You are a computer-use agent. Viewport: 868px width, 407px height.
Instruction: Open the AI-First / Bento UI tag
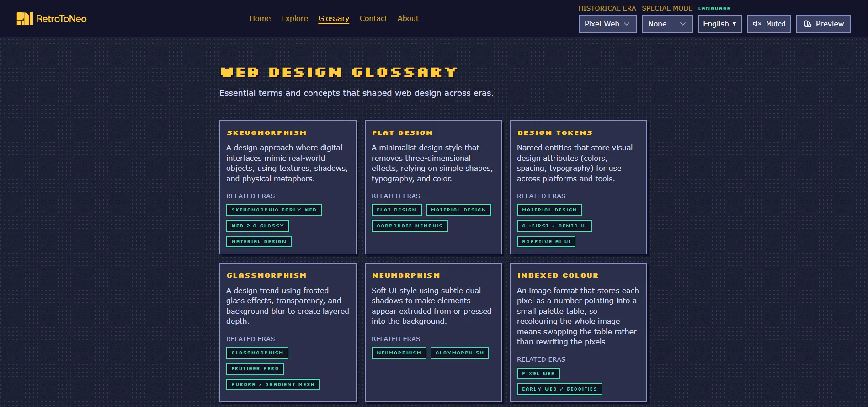pos(554,226)
